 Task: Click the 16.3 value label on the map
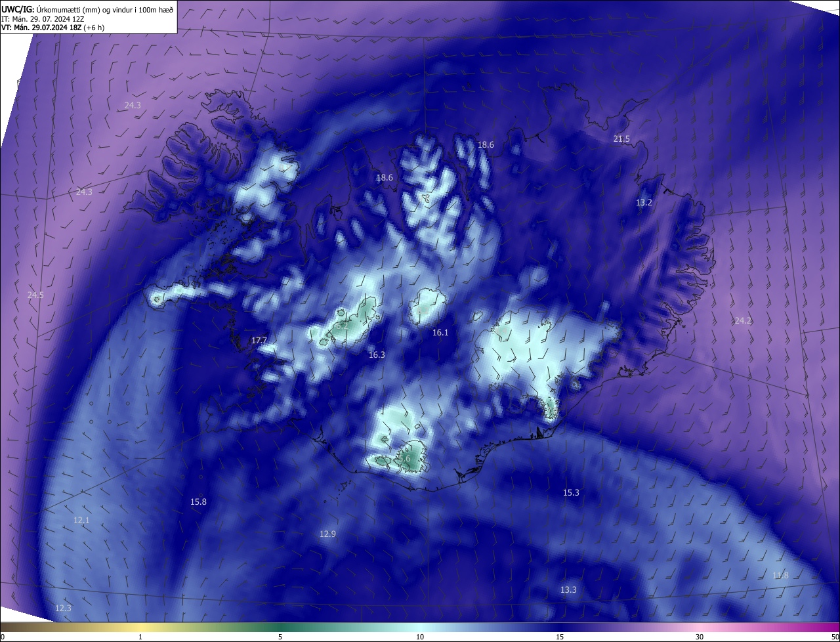[x=377, y=354]
